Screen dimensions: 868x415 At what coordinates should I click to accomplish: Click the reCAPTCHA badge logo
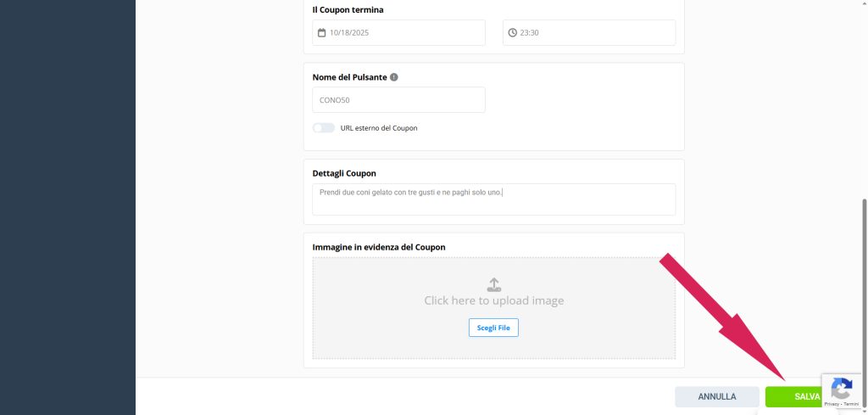(841, 389)
